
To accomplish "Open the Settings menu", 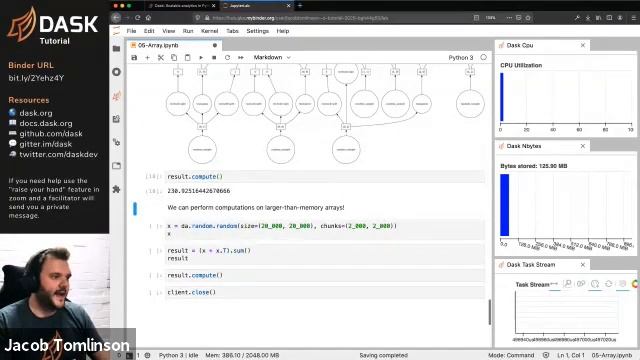I will point(258,31).
